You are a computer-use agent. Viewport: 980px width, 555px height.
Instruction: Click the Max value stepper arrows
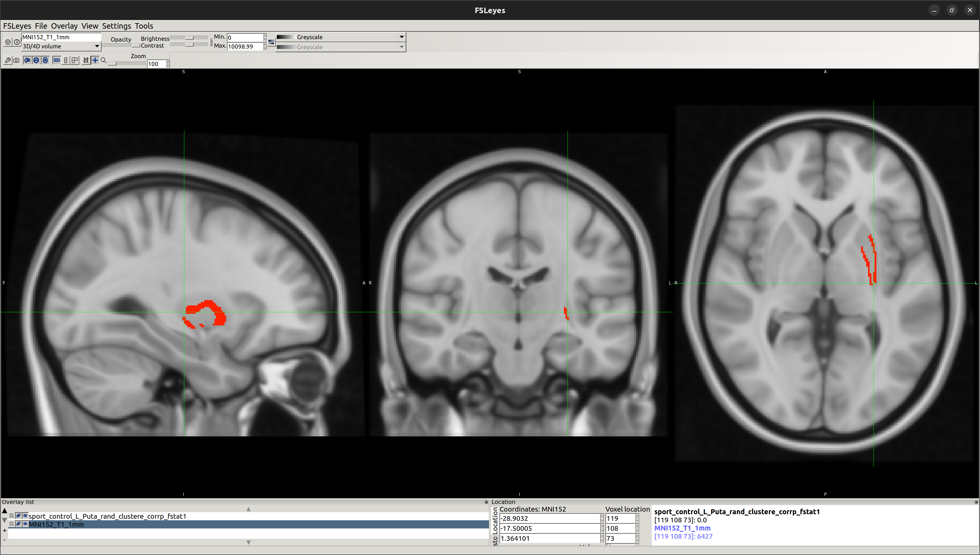tap(265, 47)
